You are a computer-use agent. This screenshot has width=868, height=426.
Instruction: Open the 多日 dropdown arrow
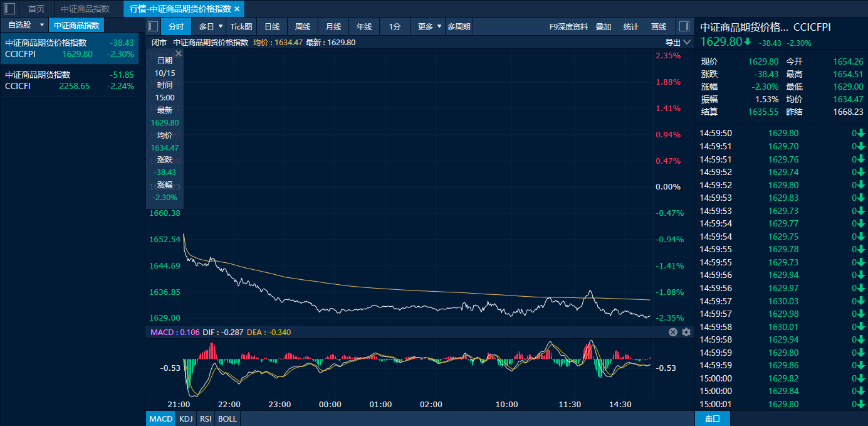[221, 26]
